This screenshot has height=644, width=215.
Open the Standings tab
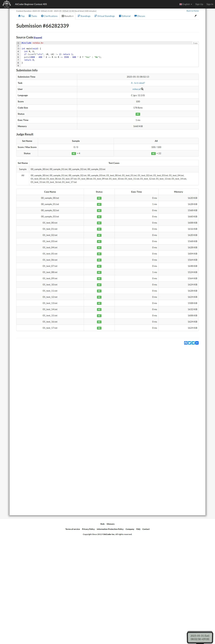84,16
